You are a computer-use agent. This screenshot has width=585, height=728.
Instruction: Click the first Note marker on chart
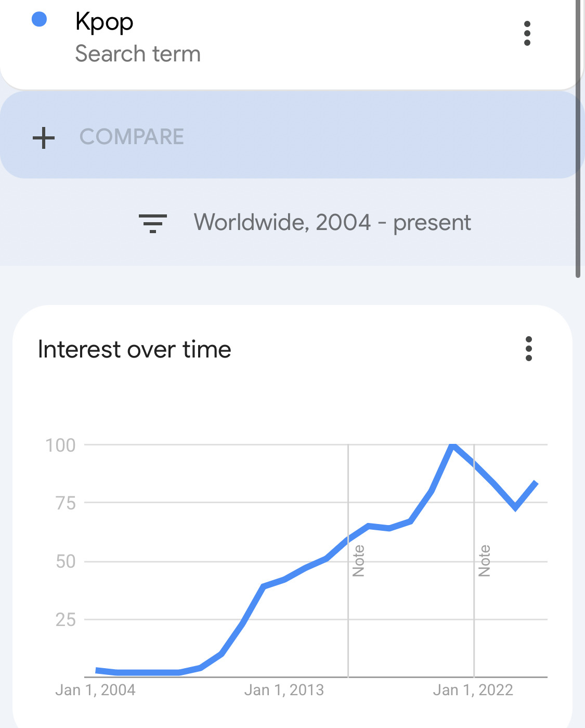click(x=358, y=561)
